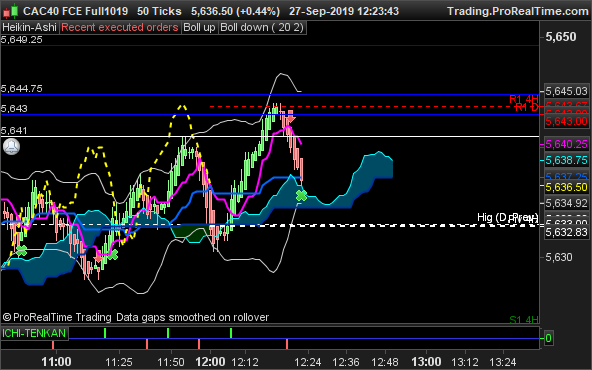Click the cyan 5,638.75 price label
This screenshot has width=592, height=370.
(x=566, y=160)
